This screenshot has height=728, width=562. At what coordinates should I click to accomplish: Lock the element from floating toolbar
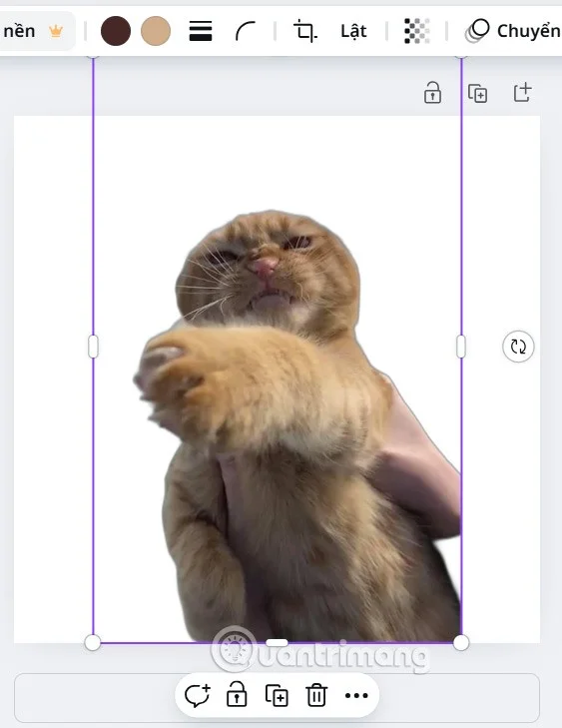tap(237, 695)
